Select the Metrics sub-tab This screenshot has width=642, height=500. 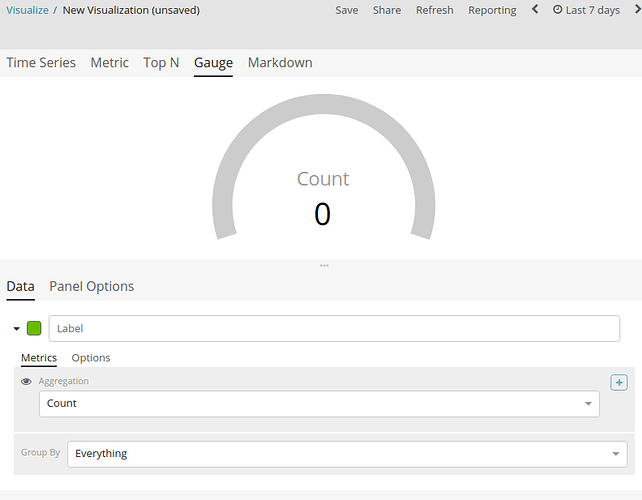(x=39, y=358)
